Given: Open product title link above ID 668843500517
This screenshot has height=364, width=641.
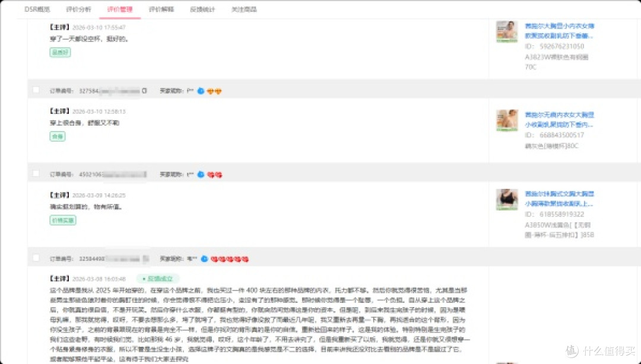Looking at the screenshot, I should [x=559, y=120].
